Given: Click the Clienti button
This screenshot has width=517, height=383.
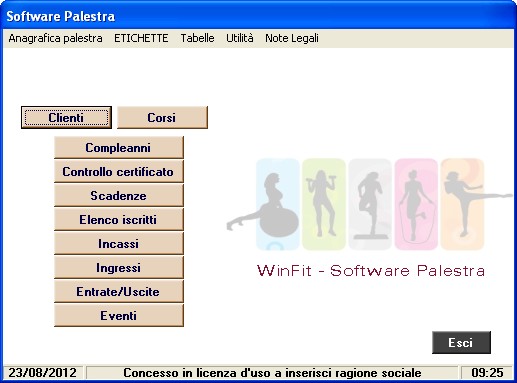Looking at the screenshot, I should click(66, 117).
